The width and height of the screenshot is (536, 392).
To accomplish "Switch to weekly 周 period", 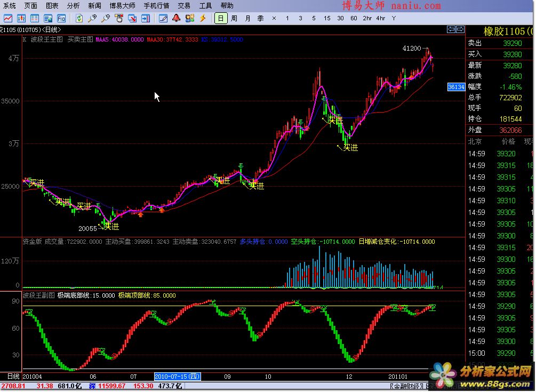I will (x=234, y=19).
